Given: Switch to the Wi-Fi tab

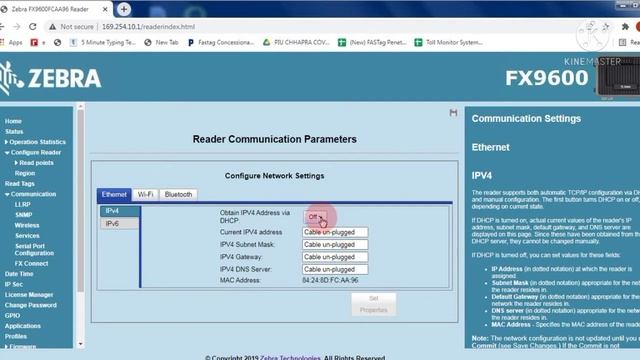Looking at the screenshot, I should (x=145, y=195).
